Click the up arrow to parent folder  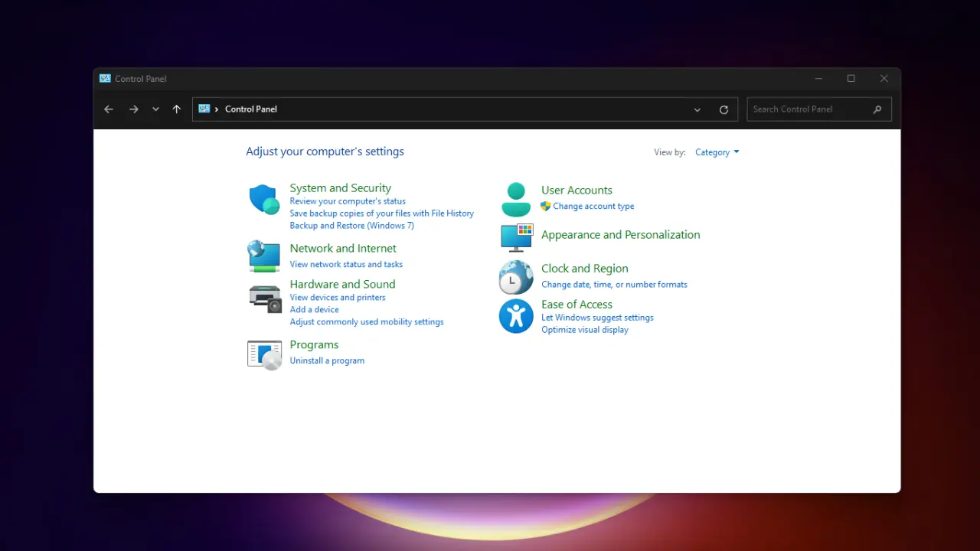[x=176, y=109]
